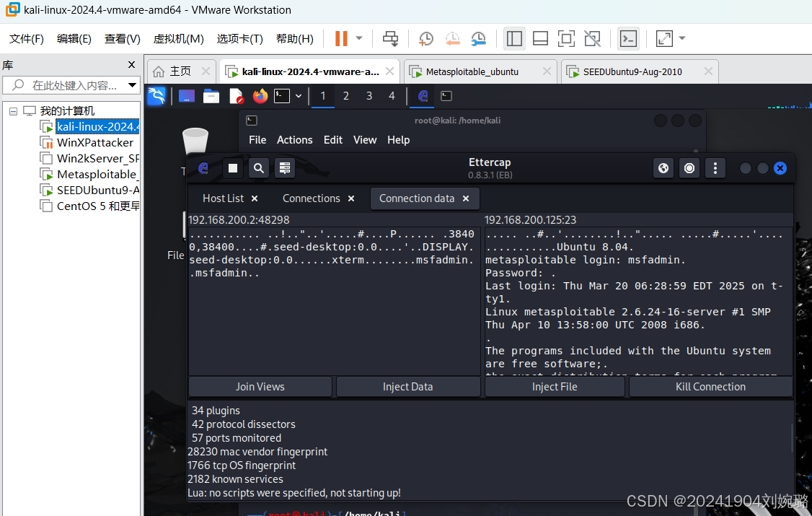
Task: Close the Connection data tab
Action: [x=466, y=198]
